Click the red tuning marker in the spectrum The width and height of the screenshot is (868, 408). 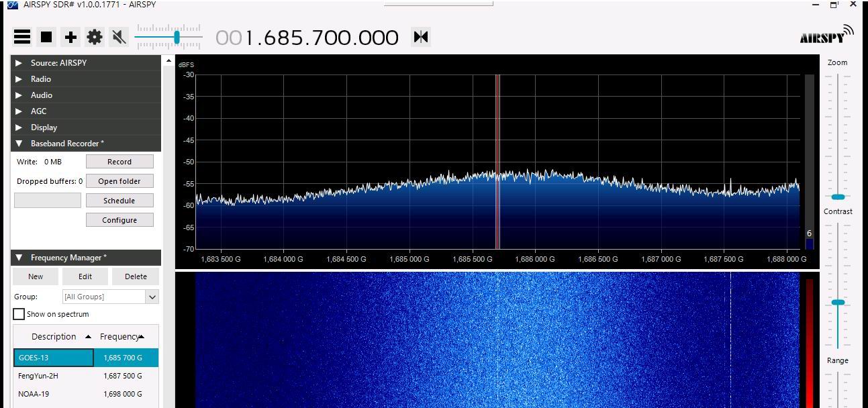click(x=498, y=161)
